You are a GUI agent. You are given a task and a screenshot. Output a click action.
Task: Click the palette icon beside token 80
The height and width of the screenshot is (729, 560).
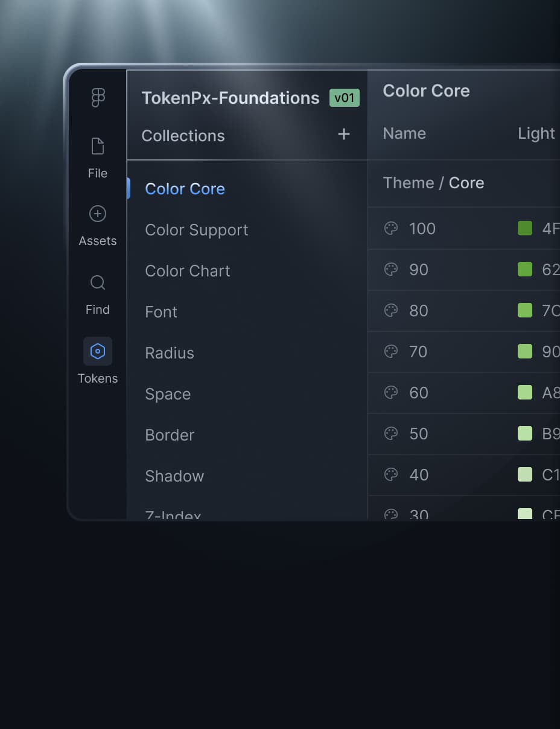pos(391,310)
